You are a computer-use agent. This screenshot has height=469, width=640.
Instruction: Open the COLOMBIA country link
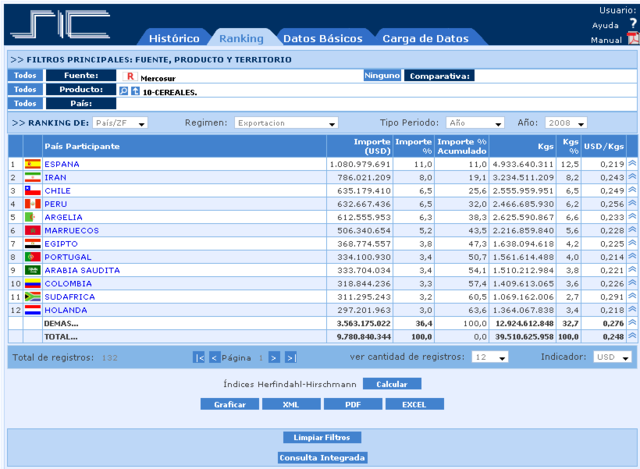click(x=68, y=284)
